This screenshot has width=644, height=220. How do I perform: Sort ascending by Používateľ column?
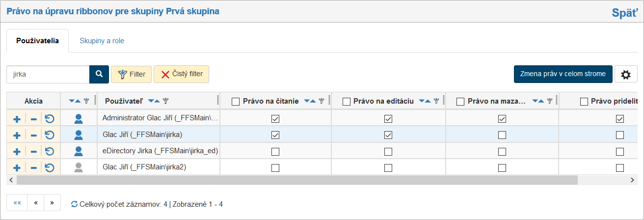(x=157, y=101)
